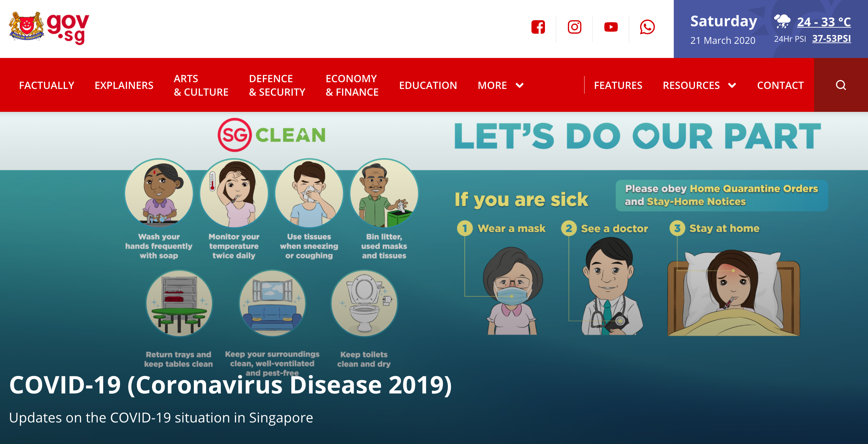Go to Arts & Culture section
868x444 pixels.
point(201,85)
